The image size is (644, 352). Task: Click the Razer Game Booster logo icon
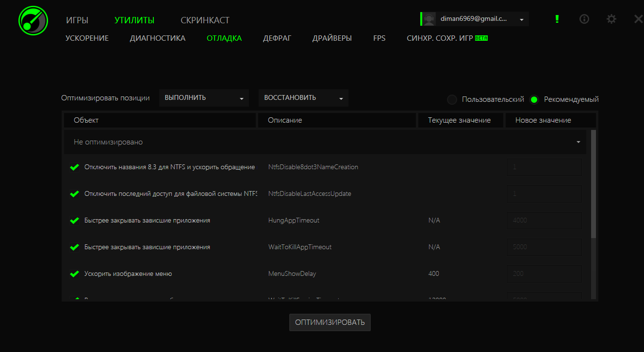(x=33, y=20)
